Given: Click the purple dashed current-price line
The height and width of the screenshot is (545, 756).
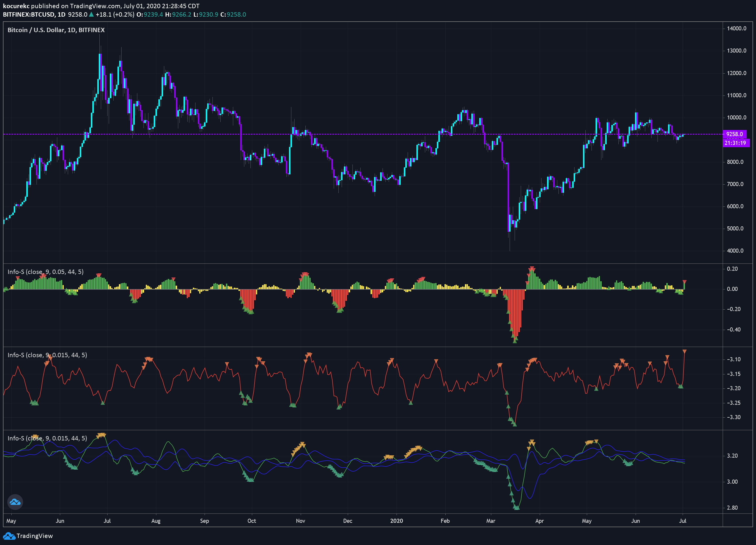Looking at the screenshot, I should (363, 134).
